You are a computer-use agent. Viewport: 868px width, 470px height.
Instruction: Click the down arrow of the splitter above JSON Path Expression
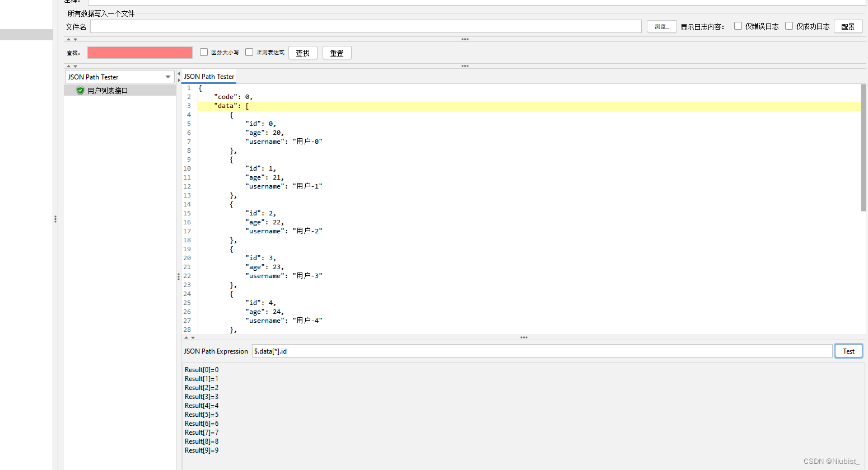click(193, 338)
